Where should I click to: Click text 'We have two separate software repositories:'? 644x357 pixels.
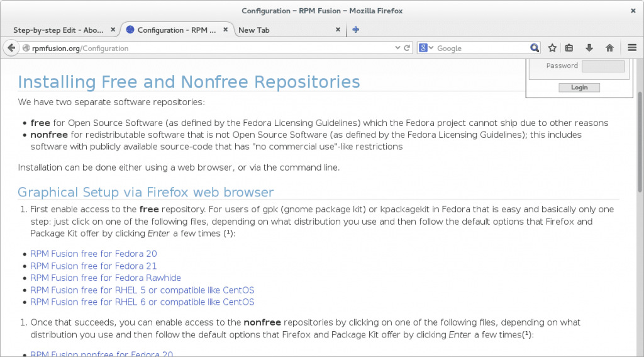(x=111, y=102)
